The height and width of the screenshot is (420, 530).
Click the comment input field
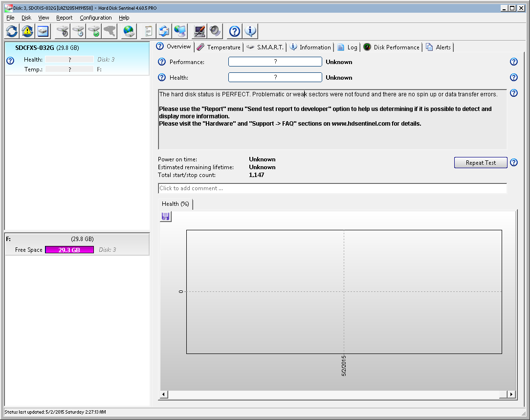point(332,188)
